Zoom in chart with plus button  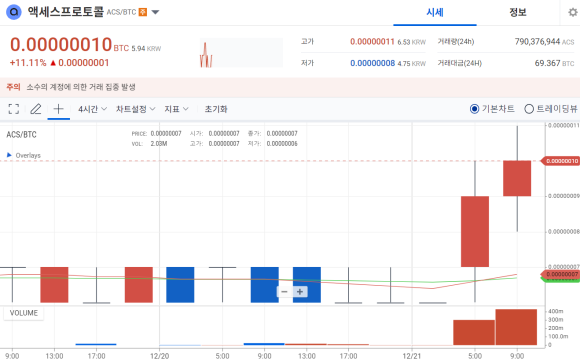(300, 292)
